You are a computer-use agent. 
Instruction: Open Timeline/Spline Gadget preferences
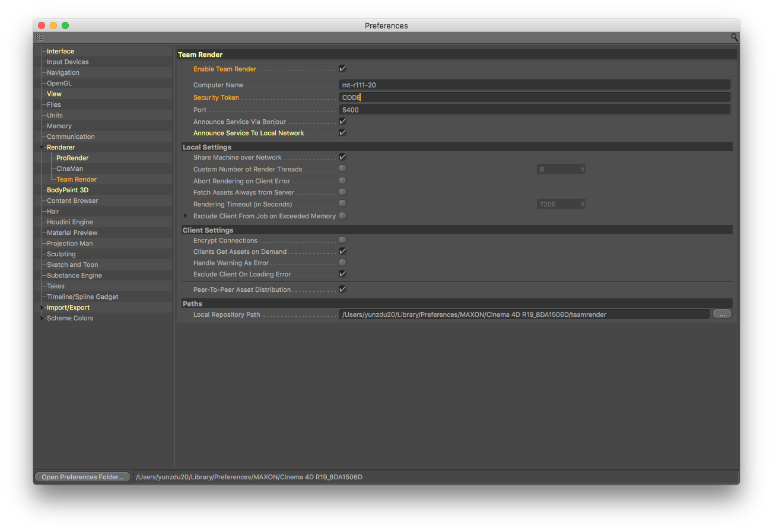click(x=82, y=297)
